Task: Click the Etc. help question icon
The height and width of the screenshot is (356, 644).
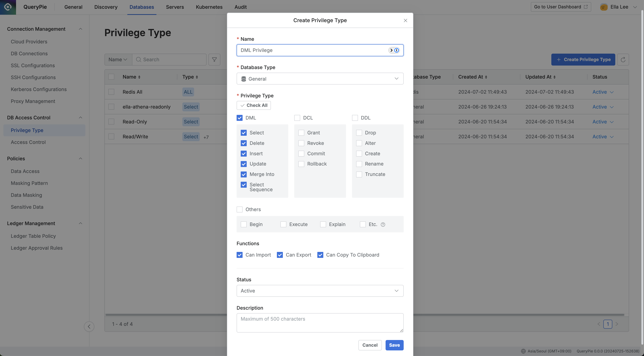Action: pos(383,224)
